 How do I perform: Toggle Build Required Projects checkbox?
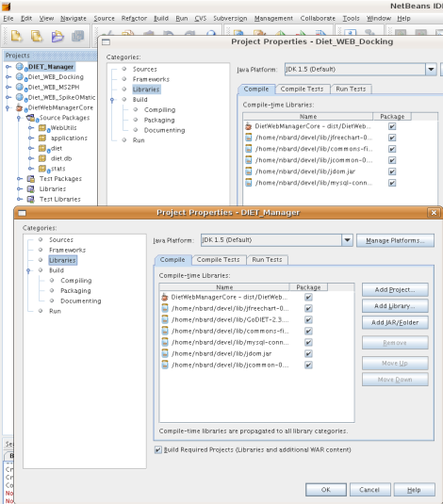[x=158, y=449]
